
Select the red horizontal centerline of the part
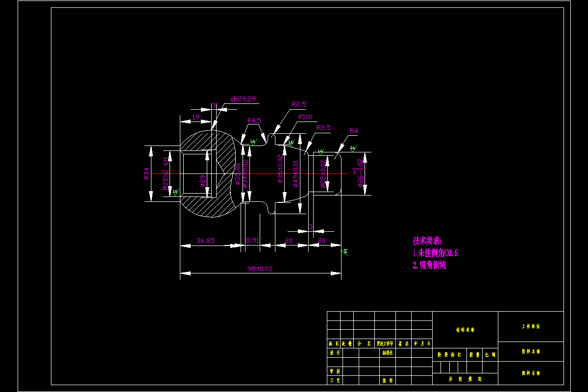point(249,173)
